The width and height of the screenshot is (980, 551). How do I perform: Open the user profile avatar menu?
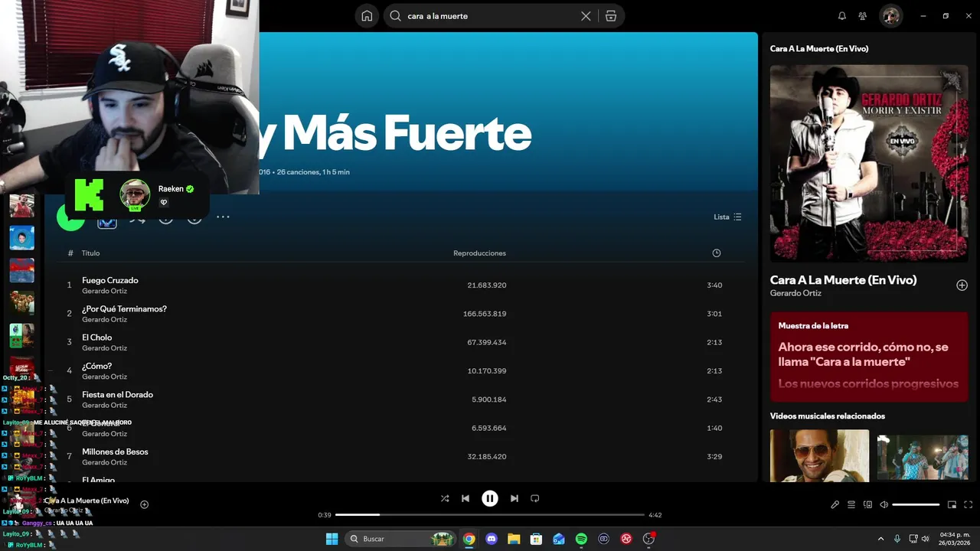(x=890, y=16)
